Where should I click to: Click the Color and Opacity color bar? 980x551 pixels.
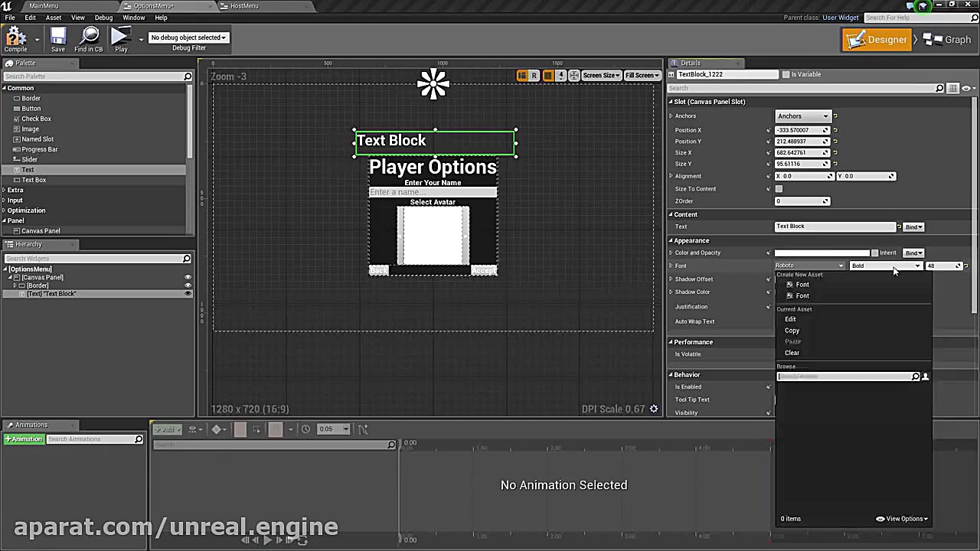[x=822, y=253]
